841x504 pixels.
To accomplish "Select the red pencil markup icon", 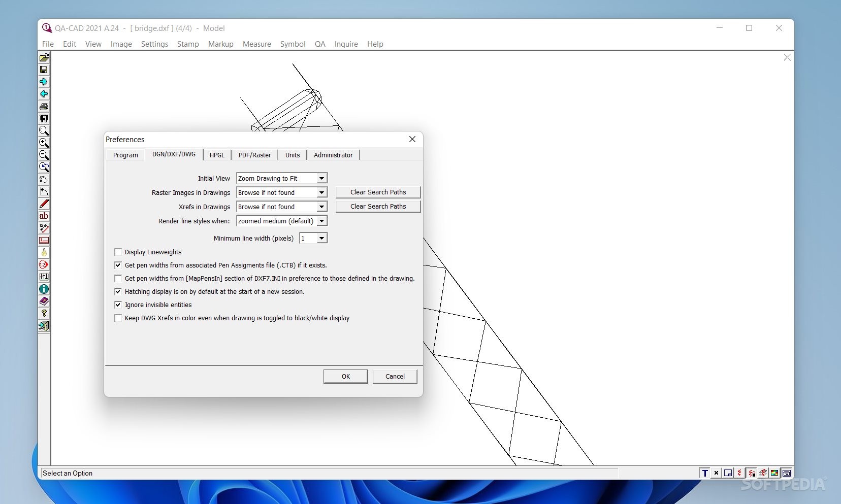I will click(44, 204).
